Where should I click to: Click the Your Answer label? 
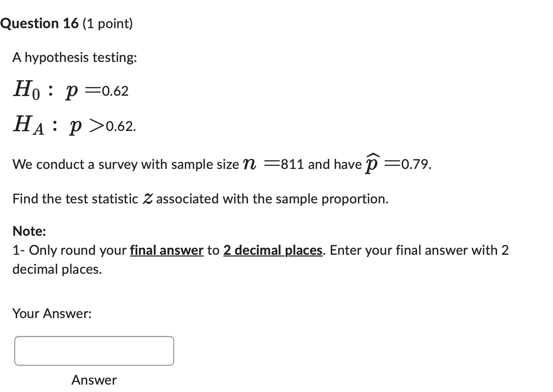click(x=52, y=313)
